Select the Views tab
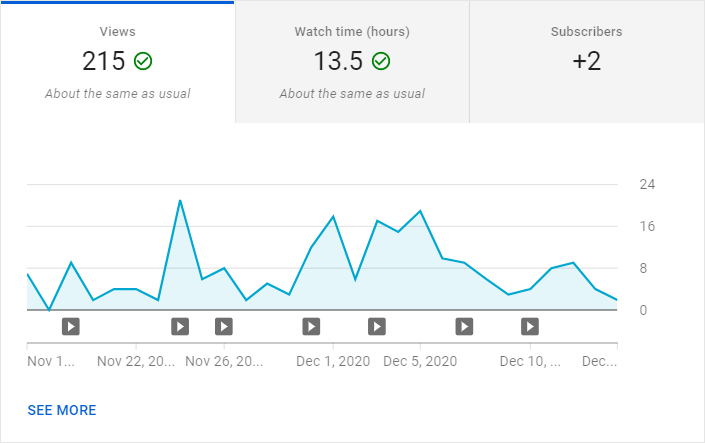This screenshot has height=443, width=705. click(x=117, y=62)
